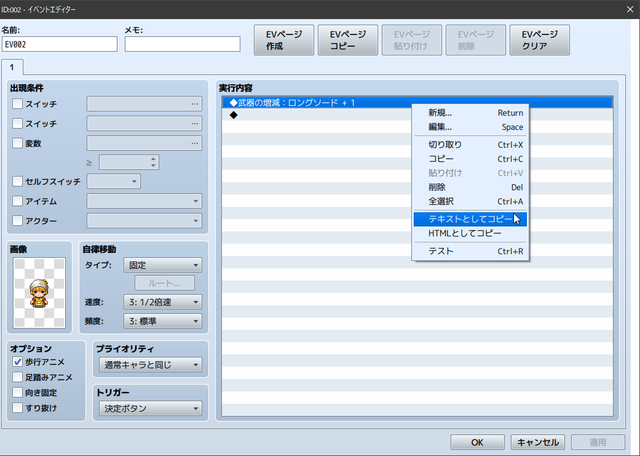The image size is (640, 456).
Task: Choose 切り取り from the context menu
Action: tap(470, 145)
